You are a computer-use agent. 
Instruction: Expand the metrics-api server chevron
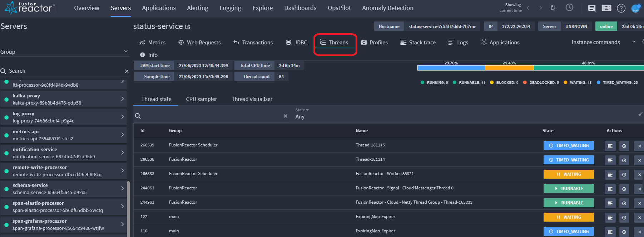coord(123,135)
